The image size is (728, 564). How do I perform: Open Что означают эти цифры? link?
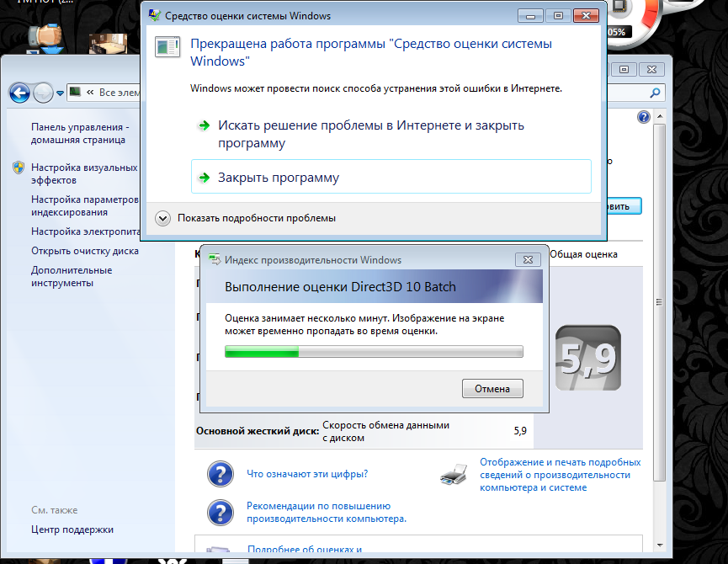tap(307, 474)
